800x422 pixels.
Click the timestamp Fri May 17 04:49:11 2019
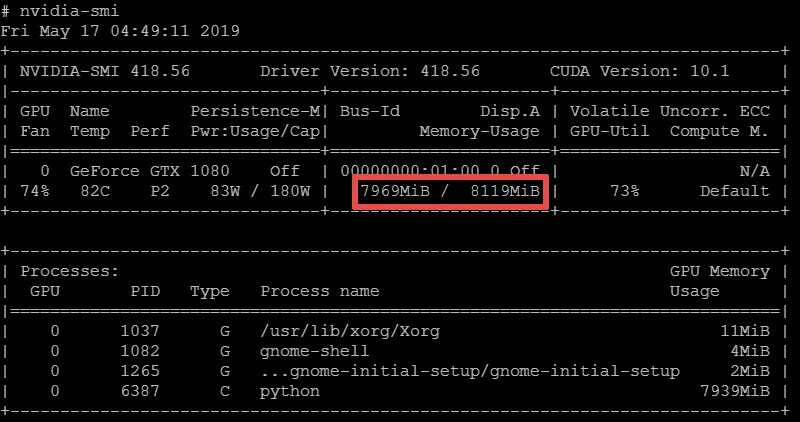click(x=120, y=31)
